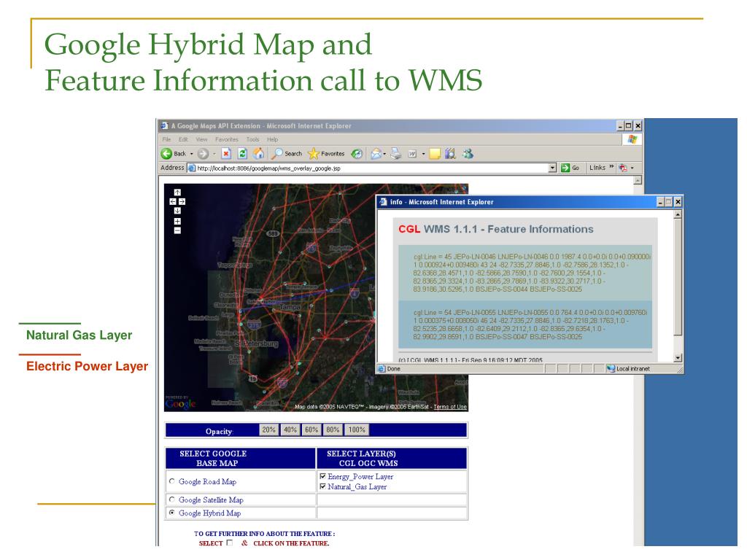Select Google Satellite Map radio button

tap(172, 499)
